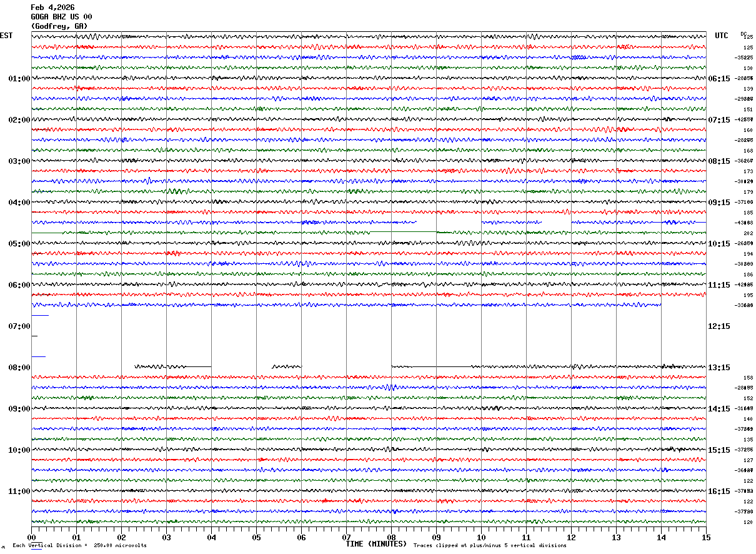This screenshot has height=554, width=756.
Task: Click minute 01 on the time axis
Action: tap(76, 537)
